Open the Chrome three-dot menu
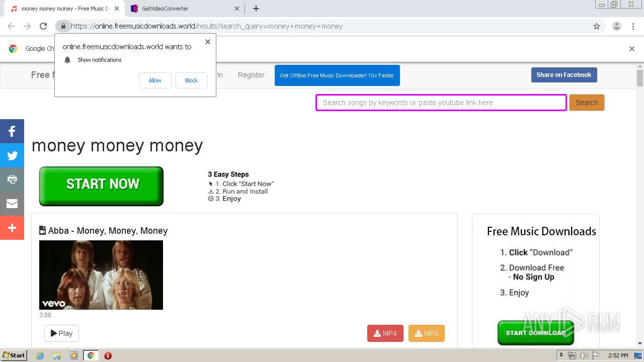This screenshot has height=362, width=644. [x=633, y=26]
